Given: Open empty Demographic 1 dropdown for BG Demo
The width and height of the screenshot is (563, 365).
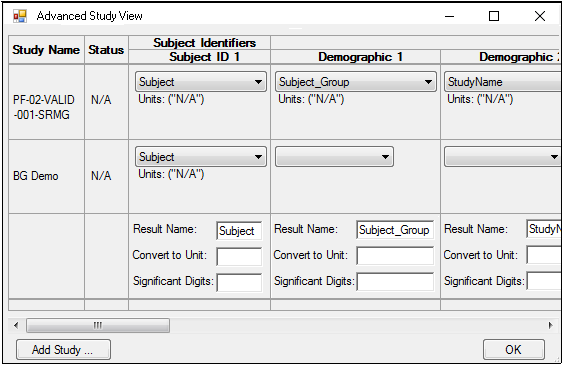Looking at the screenshot, I should (334, 156).
